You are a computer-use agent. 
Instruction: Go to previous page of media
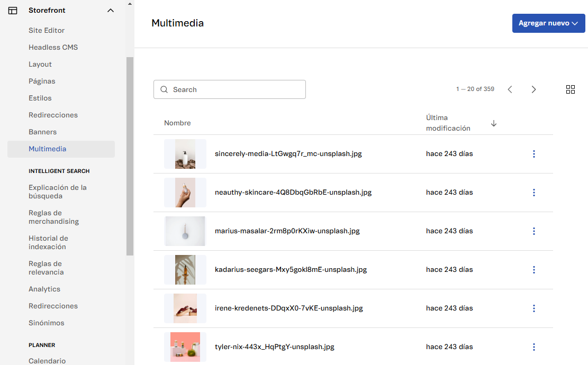pos(510,89)
